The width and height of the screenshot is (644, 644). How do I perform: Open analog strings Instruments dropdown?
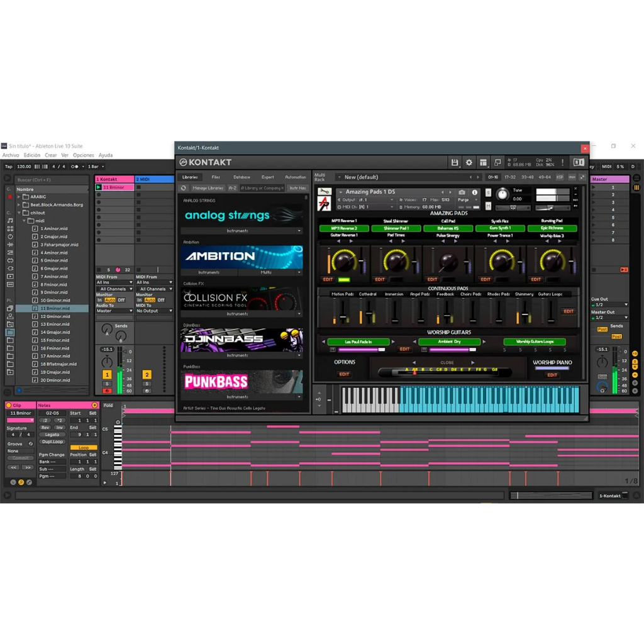(x=242, y=231)
